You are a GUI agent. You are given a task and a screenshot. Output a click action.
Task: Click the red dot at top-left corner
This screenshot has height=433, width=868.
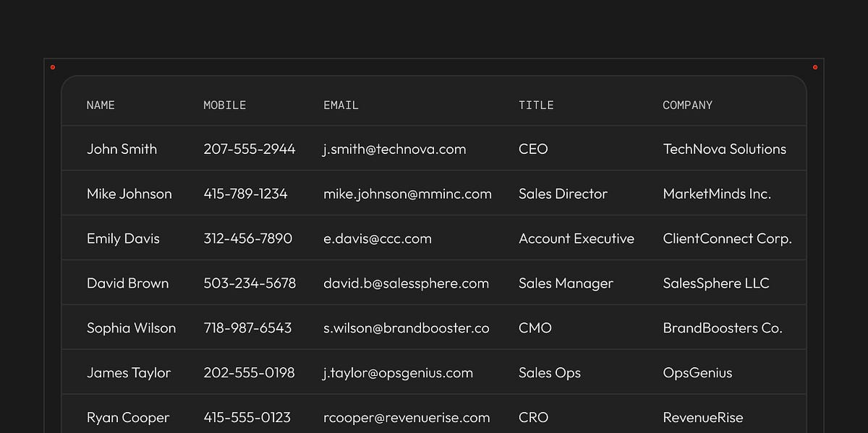click(x=53, y=67)
